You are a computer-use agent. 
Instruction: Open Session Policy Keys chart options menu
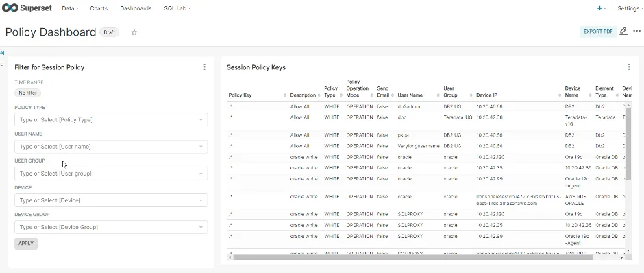click(628, 67)
